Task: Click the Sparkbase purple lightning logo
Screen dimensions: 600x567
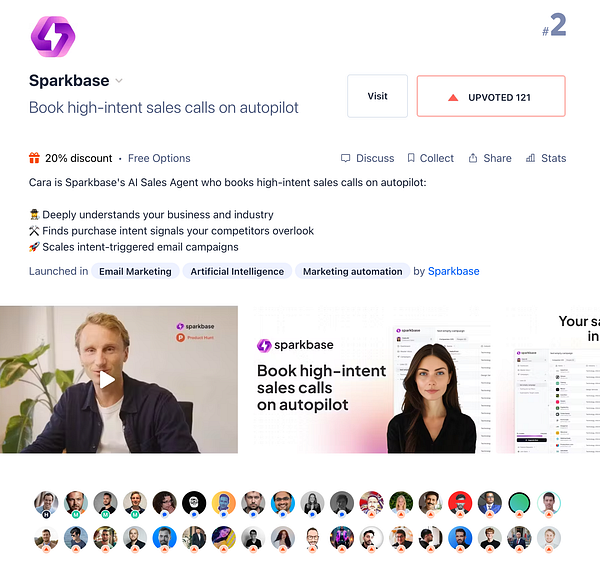Action: click(x=53, y=36)
